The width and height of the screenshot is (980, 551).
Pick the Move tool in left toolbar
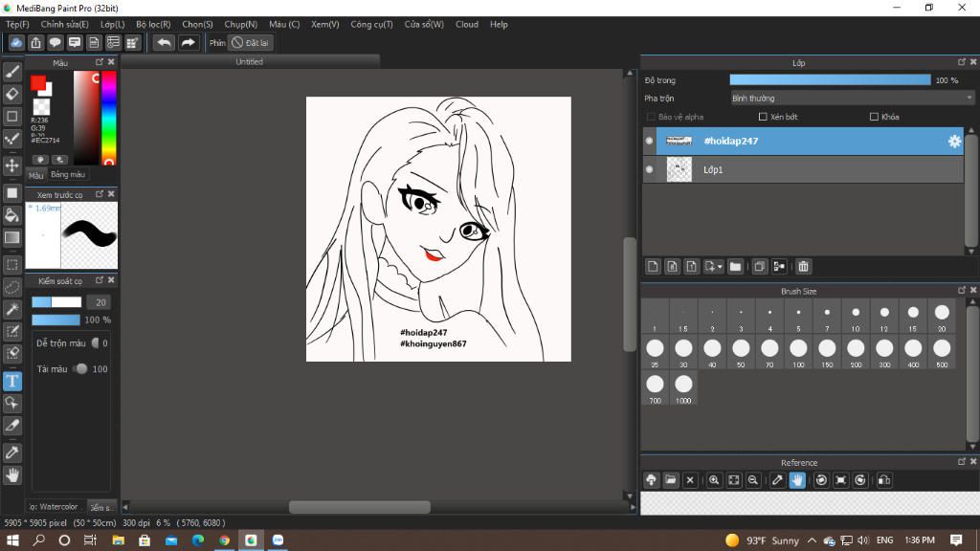[x=12, y=165]
